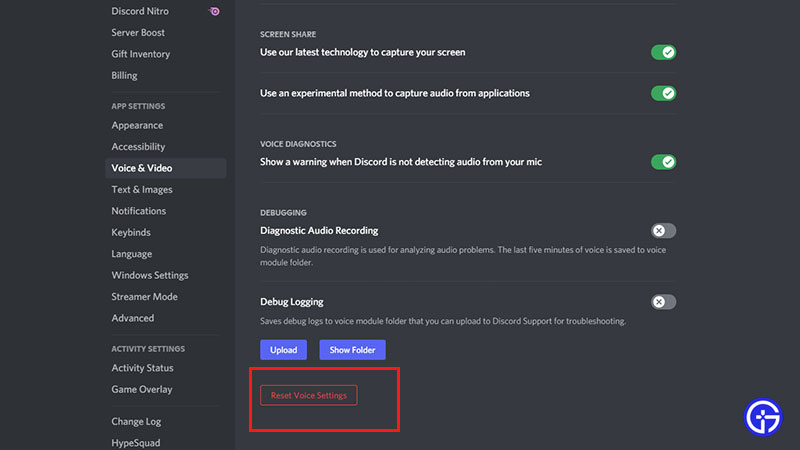Click the Voice Diagnostics heading
Image resolution: width=800 pixels, height=450 pixels.
(298, 144)
